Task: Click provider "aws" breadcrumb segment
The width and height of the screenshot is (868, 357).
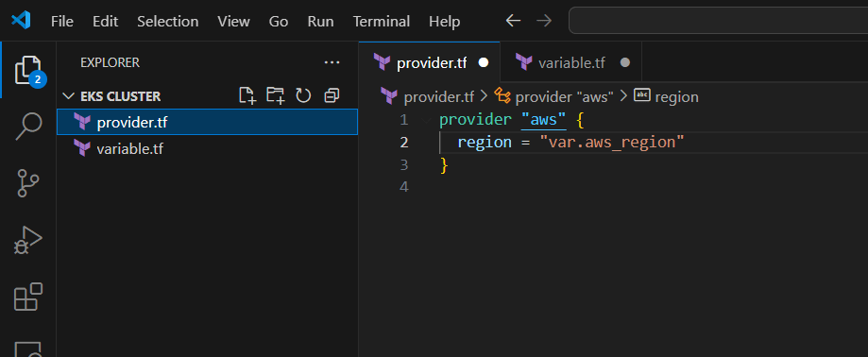Action: tap(564, 97)
